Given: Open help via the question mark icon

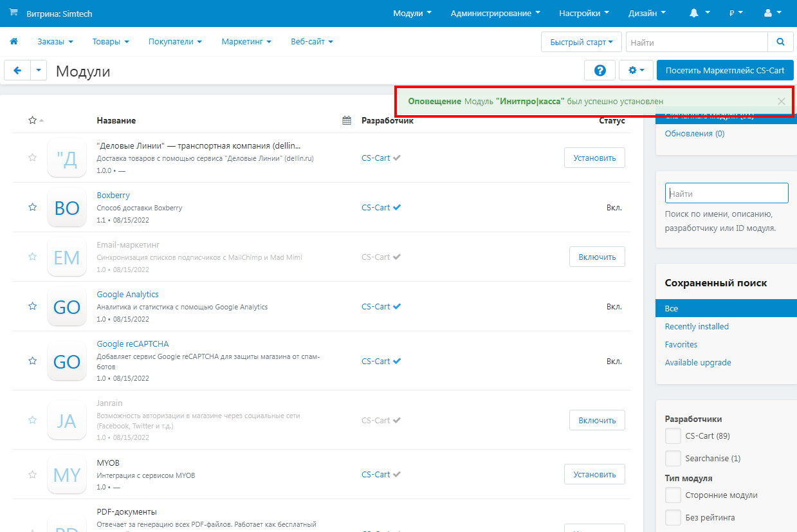Looking at the screenshot, I should pos(600,71).
